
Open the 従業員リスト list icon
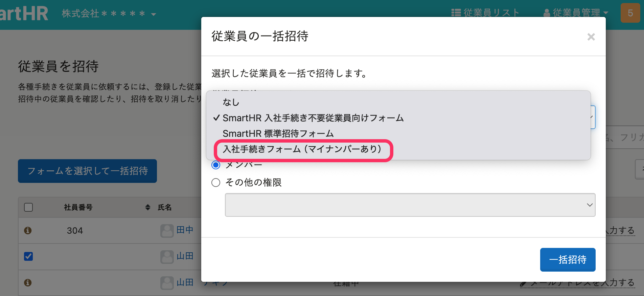(x=456, y=13)
